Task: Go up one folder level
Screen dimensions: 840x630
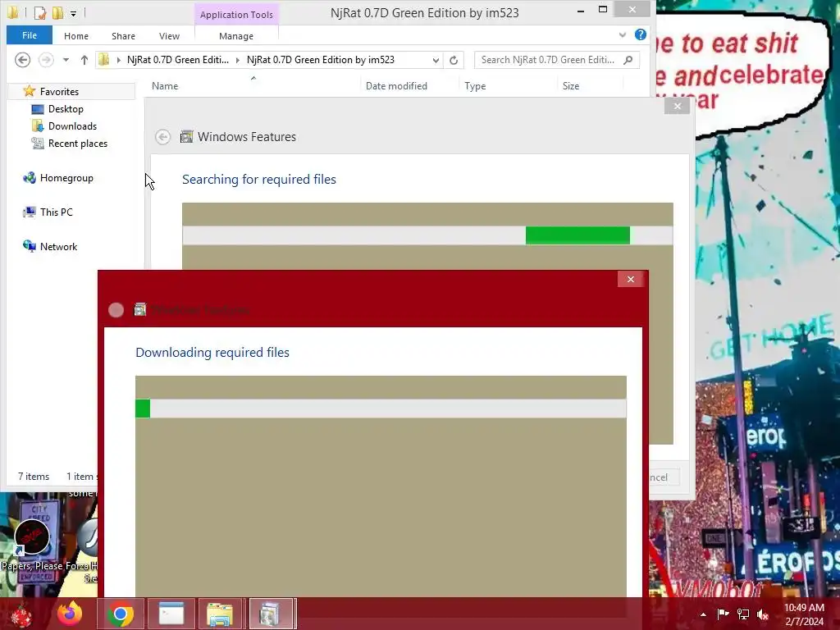Action: coord(84,60)
